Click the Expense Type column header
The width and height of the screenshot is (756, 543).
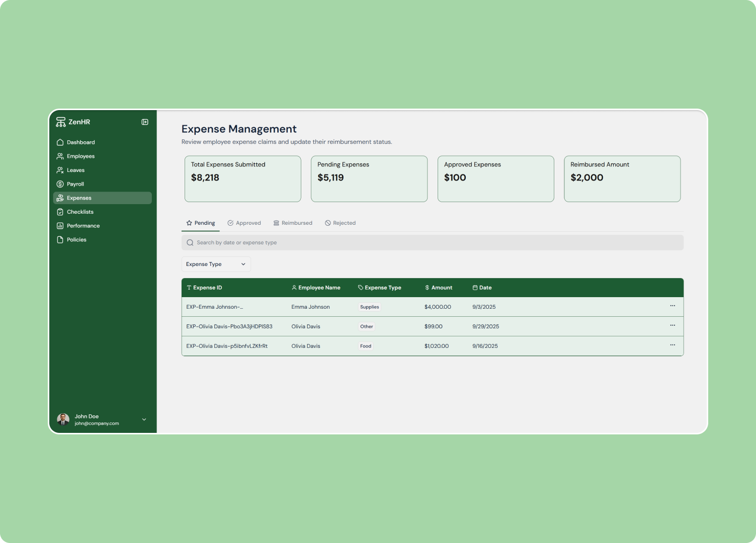(x=380, y=288)
